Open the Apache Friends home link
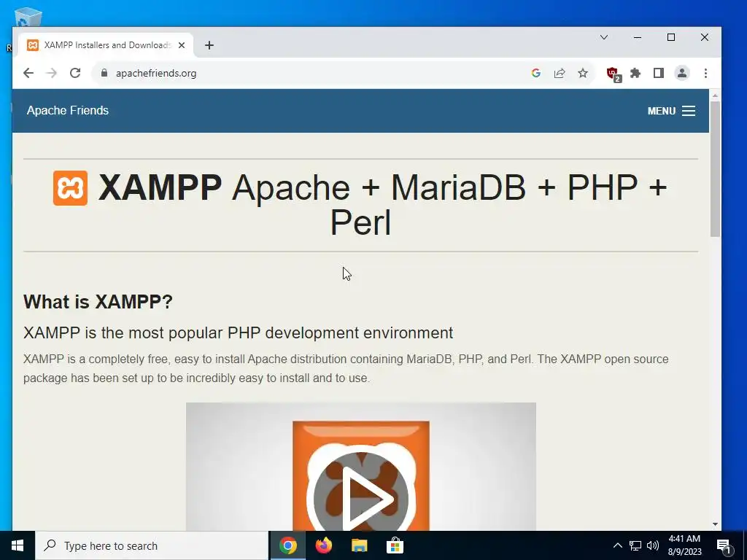The image size is (747, 560). tap(68, 111)
